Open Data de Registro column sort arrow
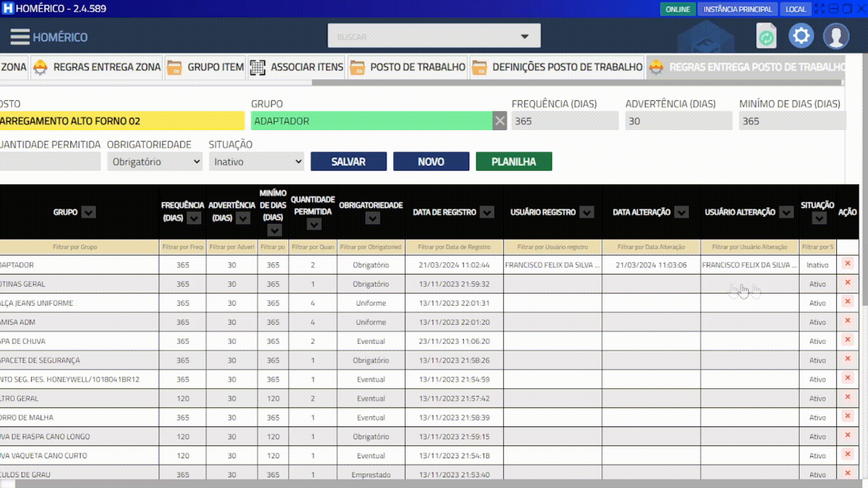The image size is (868, 488). [x=487, y=212]
